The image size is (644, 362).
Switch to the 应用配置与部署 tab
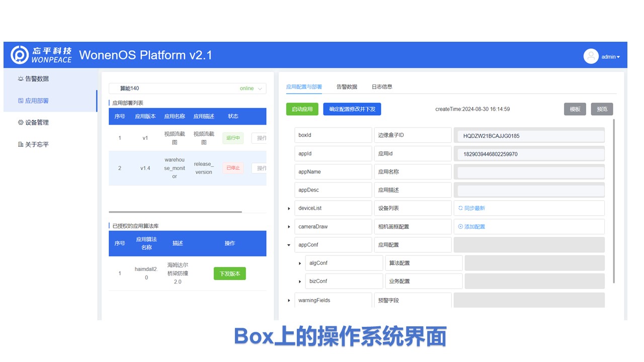tap(304, 86)
